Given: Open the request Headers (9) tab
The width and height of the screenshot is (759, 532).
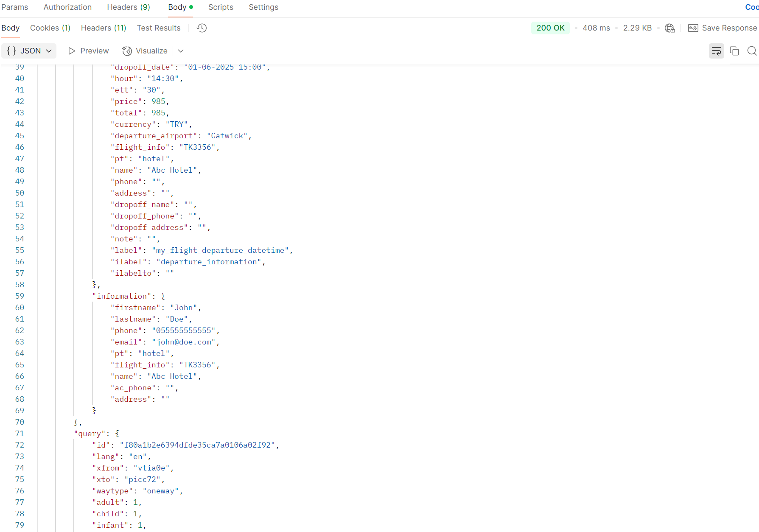Looking at the screenshot, I should pyautogui.click(x=128, y=7).
